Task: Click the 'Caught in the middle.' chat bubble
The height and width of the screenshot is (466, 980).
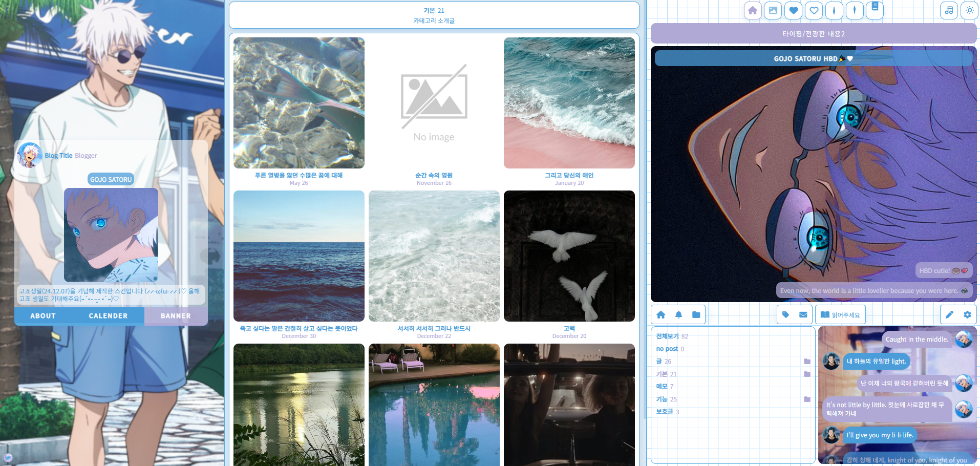Action: point(917,339)
